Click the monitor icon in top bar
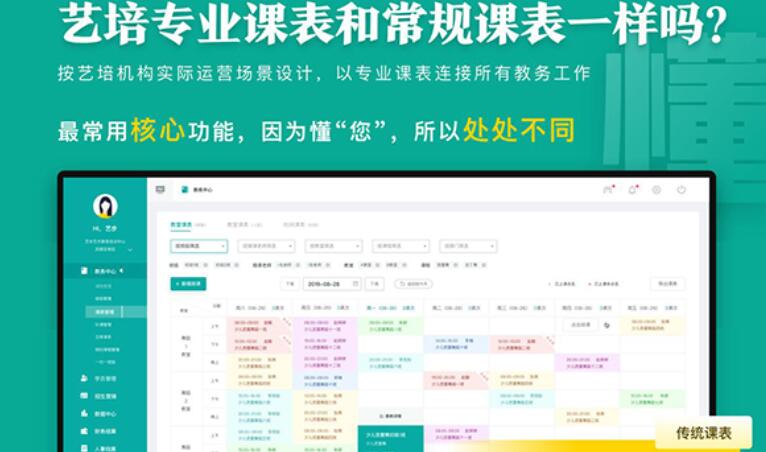 160,189
